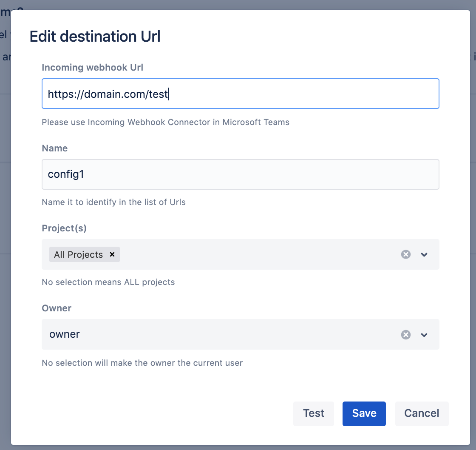Open the Owner dropdown chevron
Image resolution: width=476 pixels, height=450 pixels.
coord(424,335)
